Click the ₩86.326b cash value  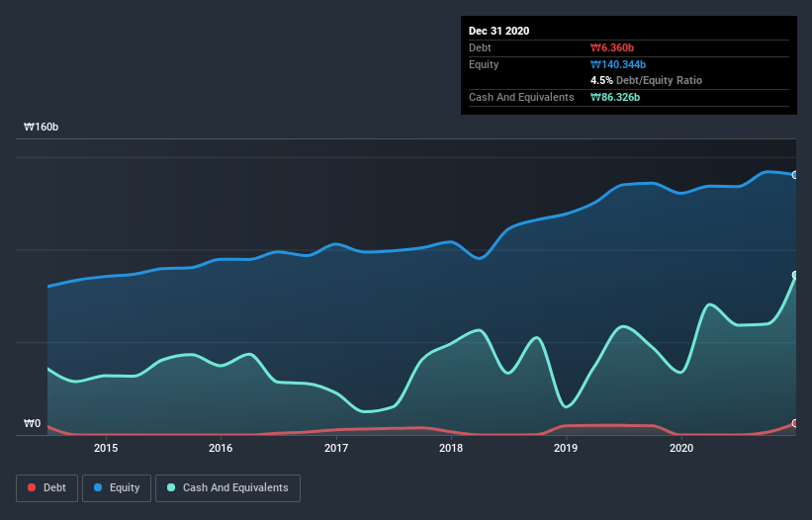(x=615, y=97)
